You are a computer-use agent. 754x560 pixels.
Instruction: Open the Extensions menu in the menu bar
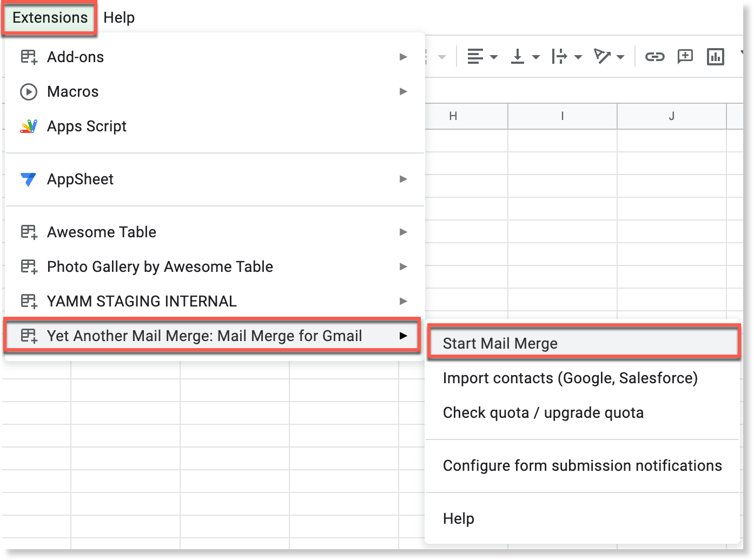(x=50, y=18)
